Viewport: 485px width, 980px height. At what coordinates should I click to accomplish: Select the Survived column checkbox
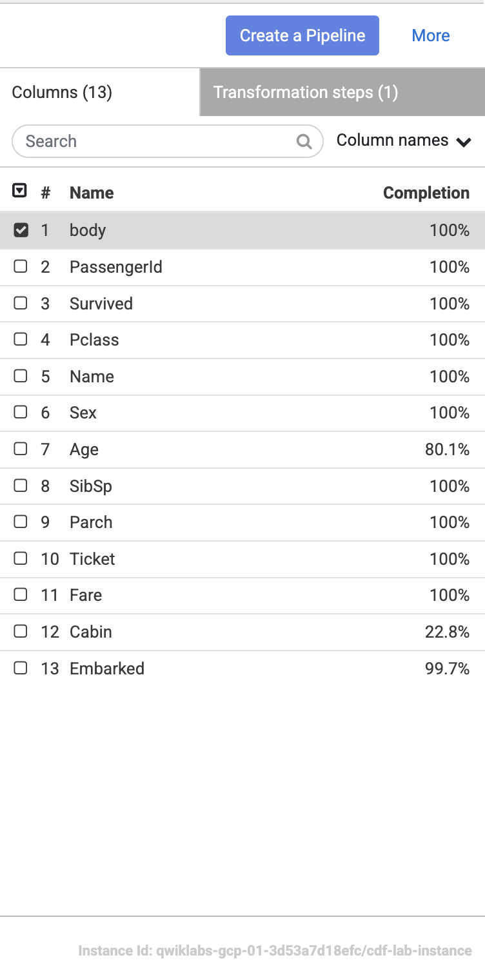click(21, 303)
